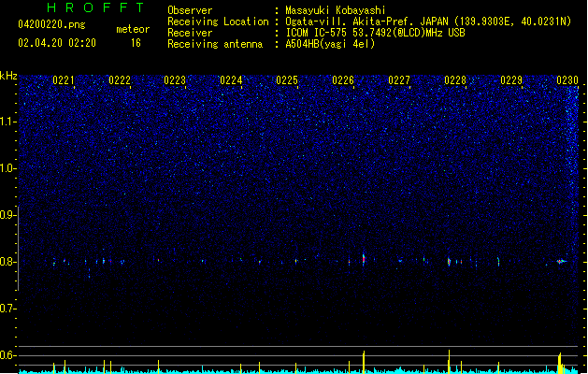The image size is (588, 374).
Task: Click the date stamp 02.04.20 02:20
Action: pos(57,43)
